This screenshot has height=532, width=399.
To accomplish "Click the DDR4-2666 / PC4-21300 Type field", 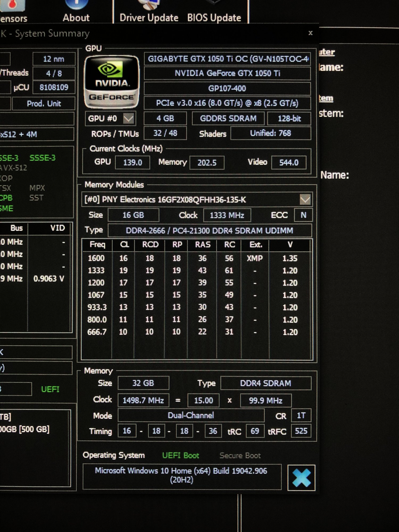I will [x=210, y=230].
